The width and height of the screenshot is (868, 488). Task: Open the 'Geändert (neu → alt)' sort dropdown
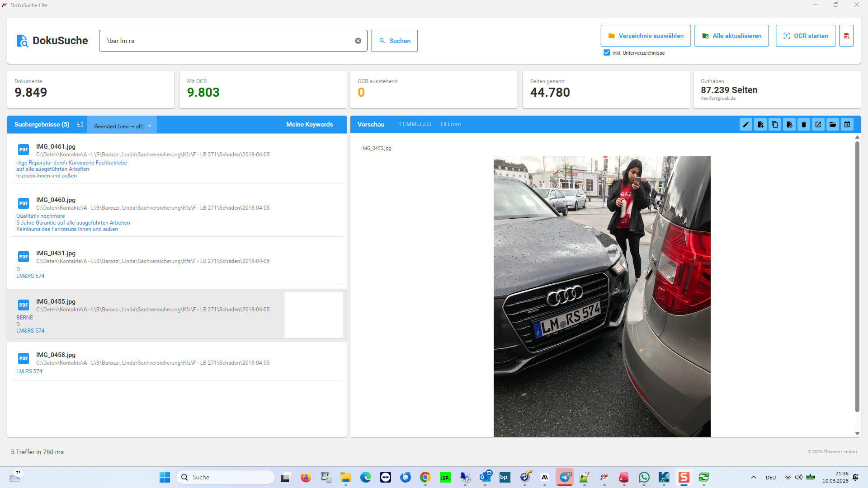122,126
